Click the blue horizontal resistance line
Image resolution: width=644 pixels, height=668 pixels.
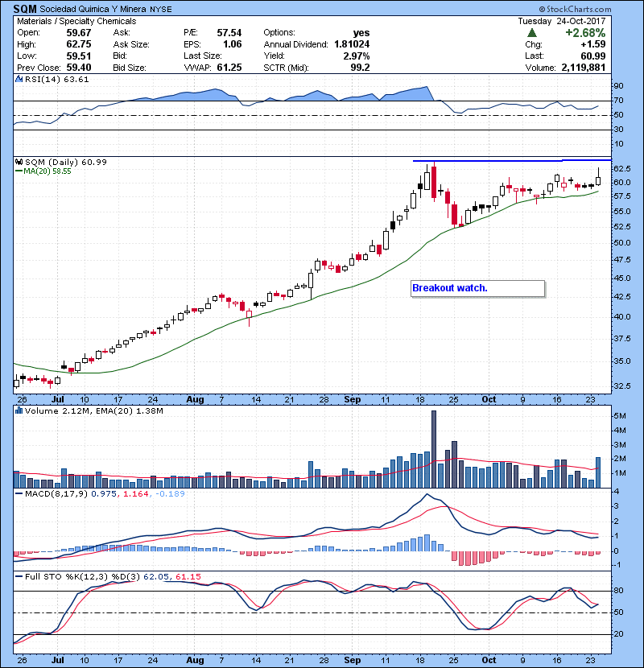pyautogui.click(x=512, y=161)
